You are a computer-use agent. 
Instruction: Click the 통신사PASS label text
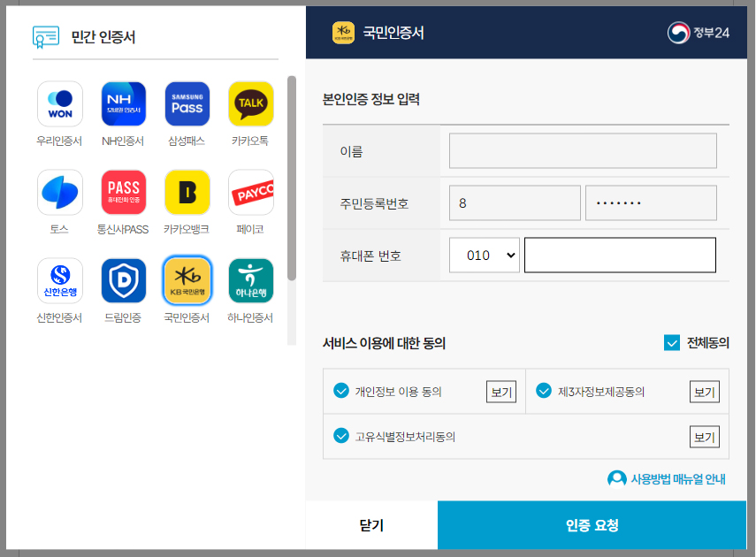click(123, 229)
